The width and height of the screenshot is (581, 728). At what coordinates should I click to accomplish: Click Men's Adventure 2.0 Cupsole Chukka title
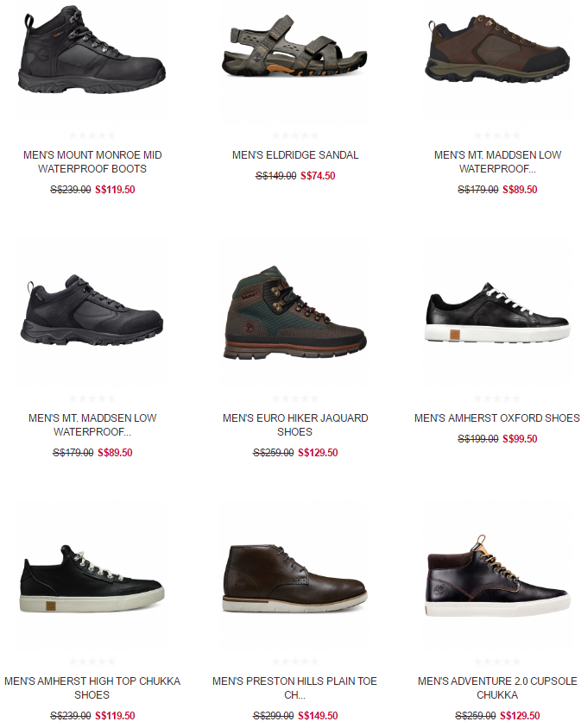point(497,687)
